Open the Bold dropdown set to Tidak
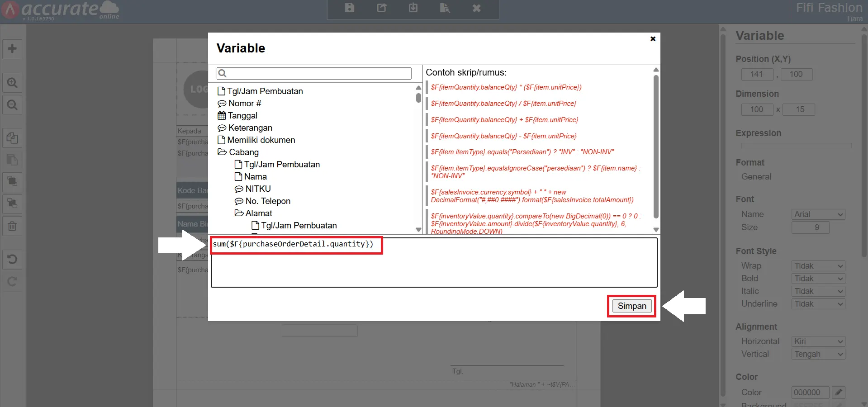 pyautogui.click(x=818, y=279)
